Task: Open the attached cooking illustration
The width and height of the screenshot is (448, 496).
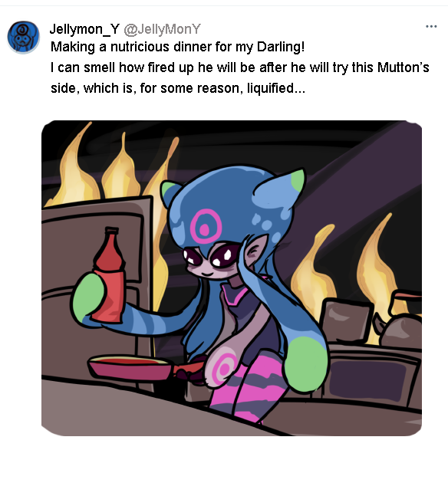Action: [x=232, y=278]
